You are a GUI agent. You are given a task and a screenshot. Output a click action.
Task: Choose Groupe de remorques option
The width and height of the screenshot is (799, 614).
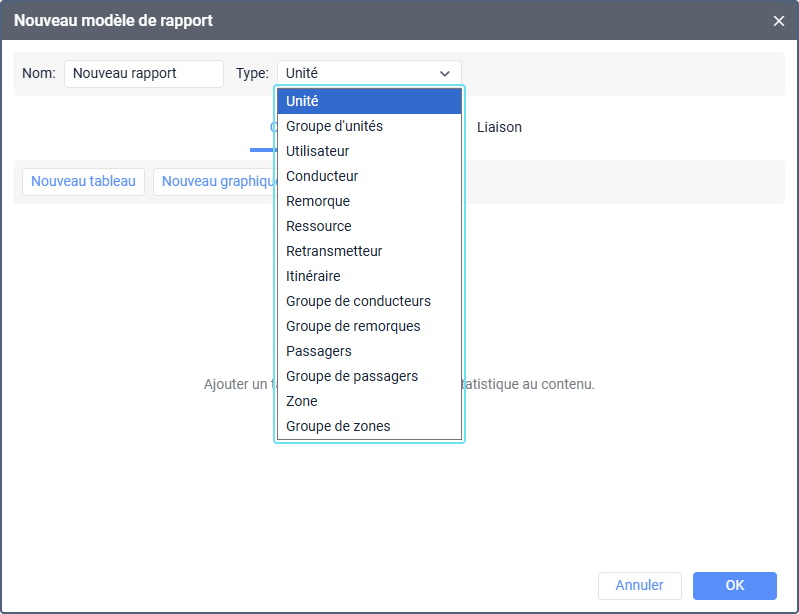click(x=368, y=326)
